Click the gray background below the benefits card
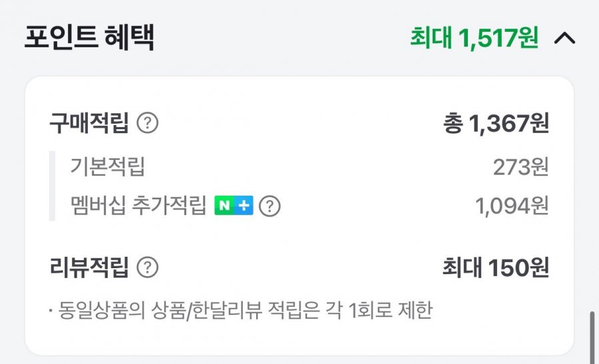599x364 pixels. [299, 359]
